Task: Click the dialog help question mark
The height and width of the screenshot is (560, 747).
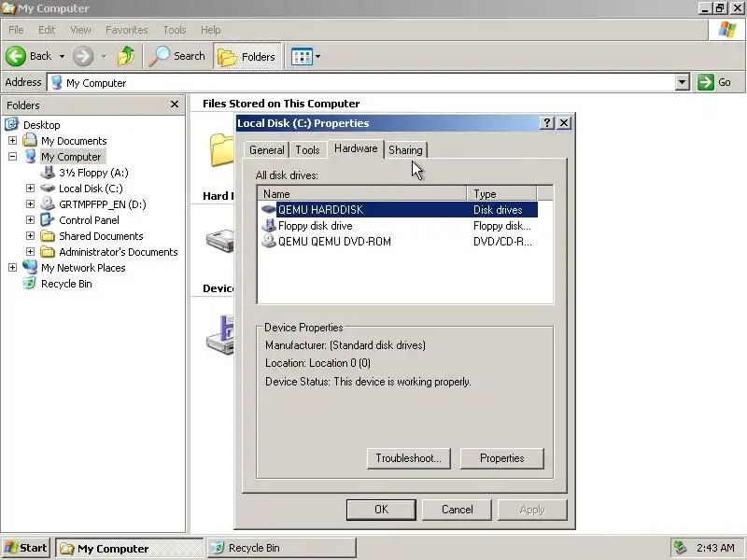Action: tap(547, 123)
